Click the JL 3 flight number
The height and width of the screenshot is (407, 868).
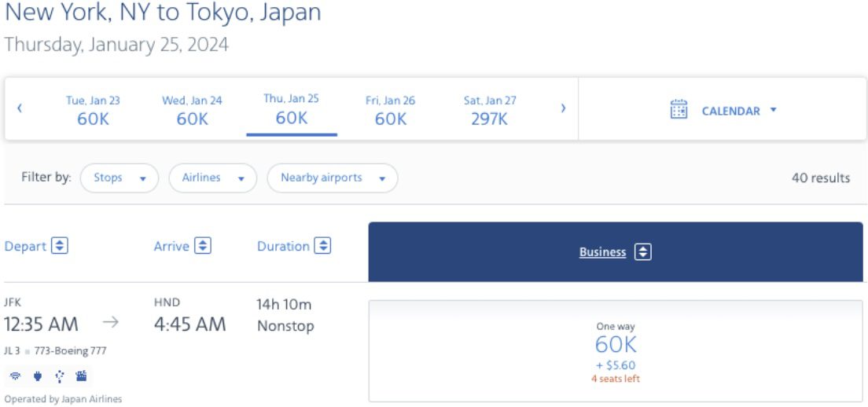click(x=12, y=350)
